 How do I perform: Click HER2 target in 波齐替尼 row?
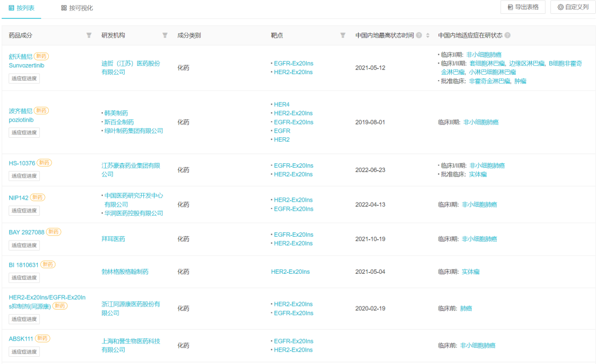pos(281,139)
